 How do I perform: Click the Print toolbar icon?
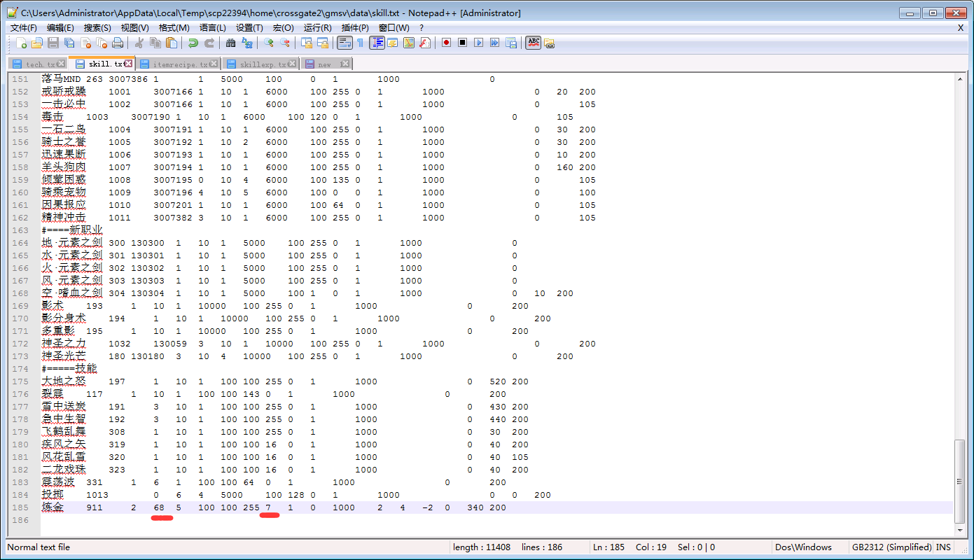pos(118,43)
